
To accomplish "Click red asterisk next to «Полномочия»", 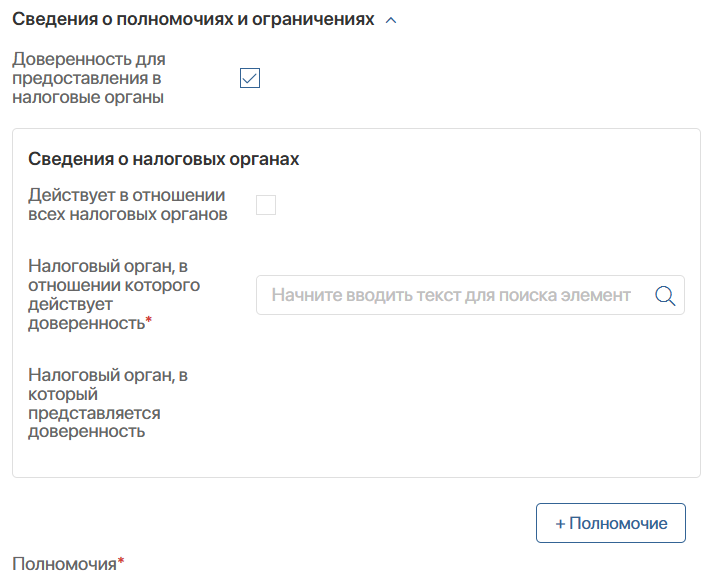I will pos(121,562).
